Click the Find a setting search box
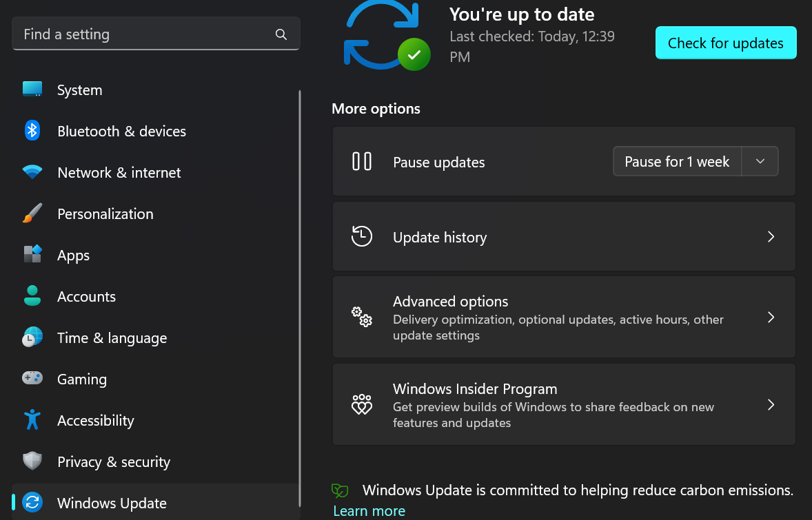The image size is (812, 520). (x=145, y=34)
